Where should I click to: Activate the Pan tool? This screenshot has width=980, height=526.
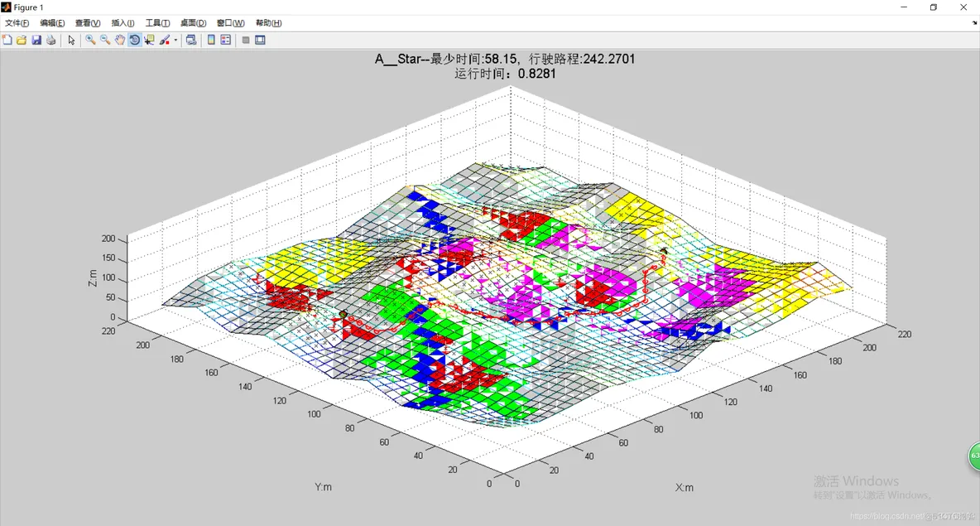[119, 39]
